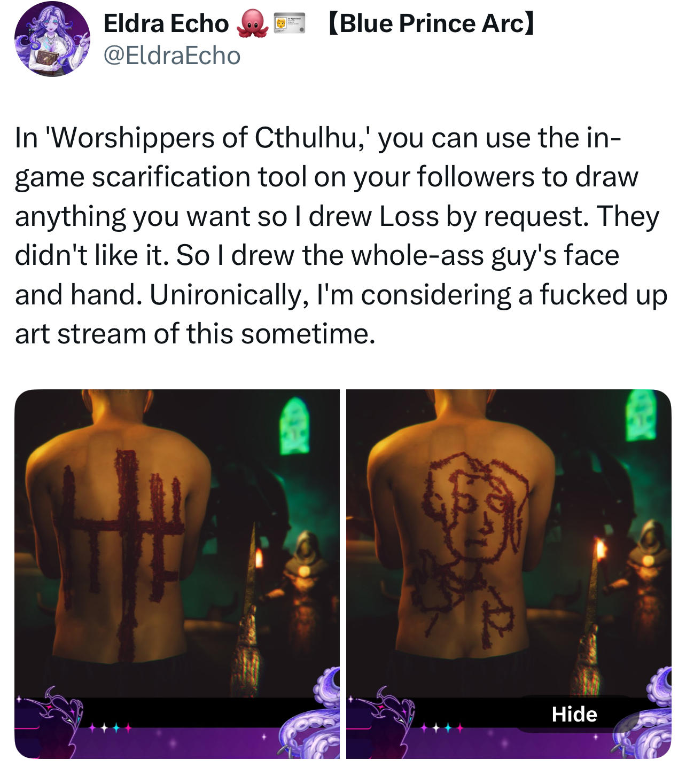The width and height of the screenshot is (686, 784).
Task: Open the Loss scarification image
Action: (177, 574)
